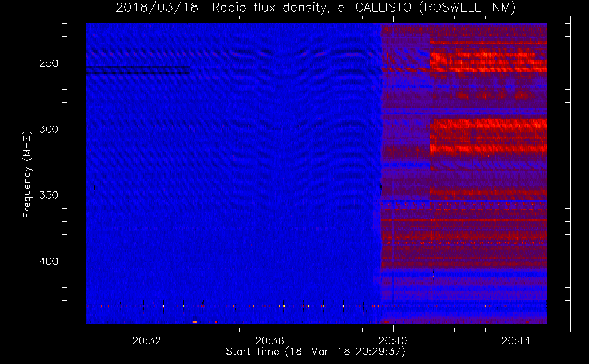Click the black horizontal line near 252 MHz
Viewport: 589px width, 364px height.
pos(138,67)
